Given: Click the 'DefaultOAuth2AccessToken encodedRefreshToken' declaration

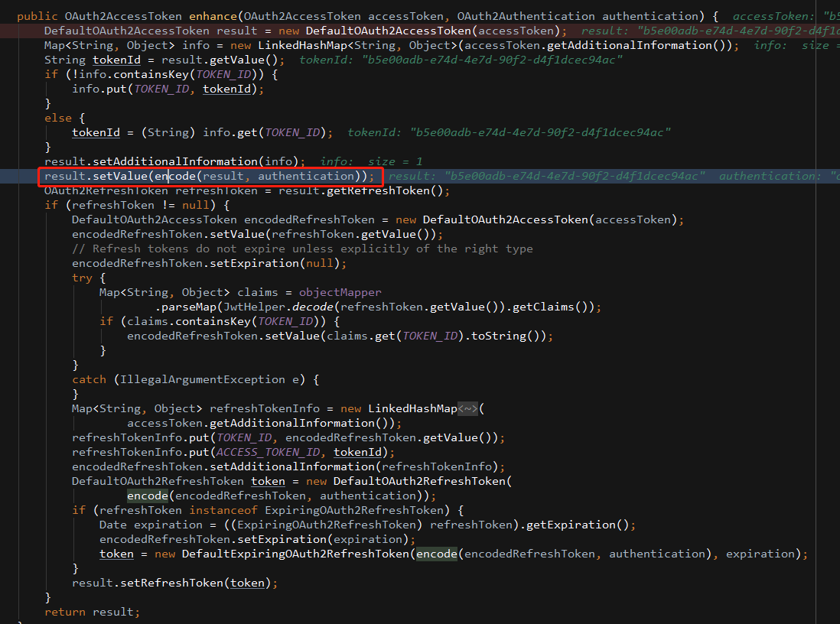Looking at the screenshot, I should tap(378, 219).
